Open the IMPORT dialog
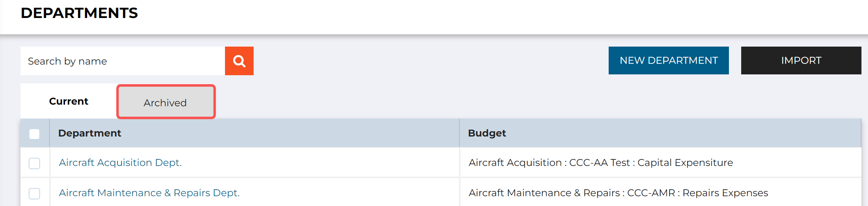The height and width of the screenshot is (206, 868). click(x=801, y=60)
